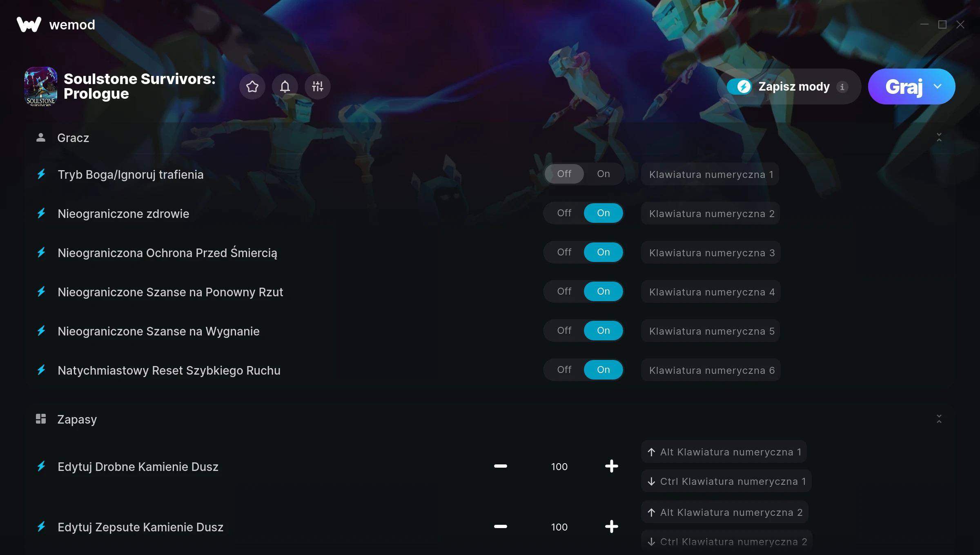This screenshot has width=980, height=555.
Task: Increase Edytuj Drobne Kamienie Dusz with plus
Action: pos(611,466)
